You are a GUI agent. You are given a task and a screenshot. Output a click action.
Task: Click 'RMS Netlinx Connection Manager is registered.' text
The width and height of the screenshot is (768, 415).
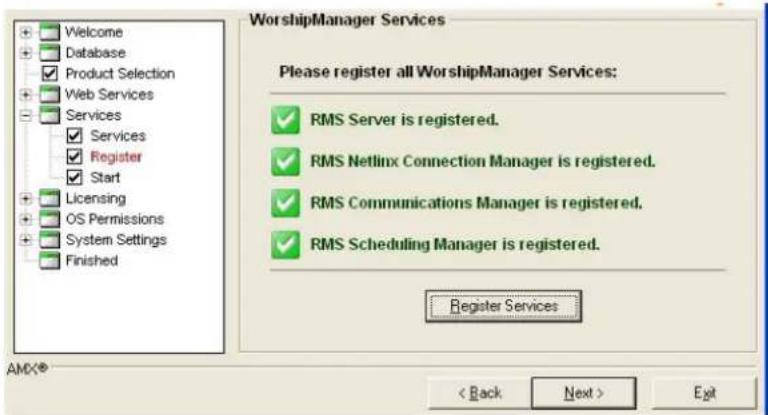[x=482, y=161]
